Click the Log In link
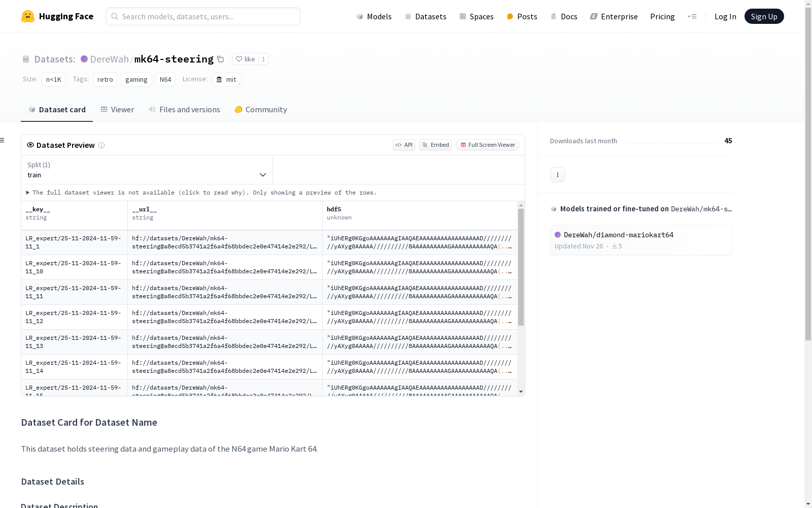 (725, 16)
